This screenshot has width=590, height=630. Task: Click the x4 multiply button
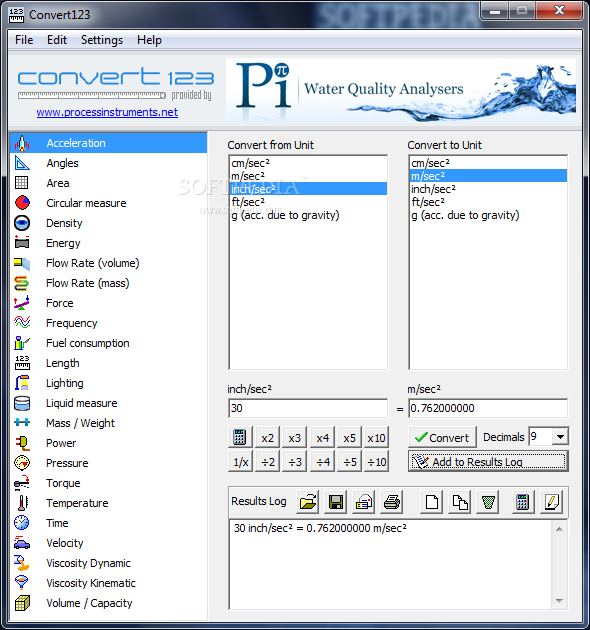click(322, 437)
